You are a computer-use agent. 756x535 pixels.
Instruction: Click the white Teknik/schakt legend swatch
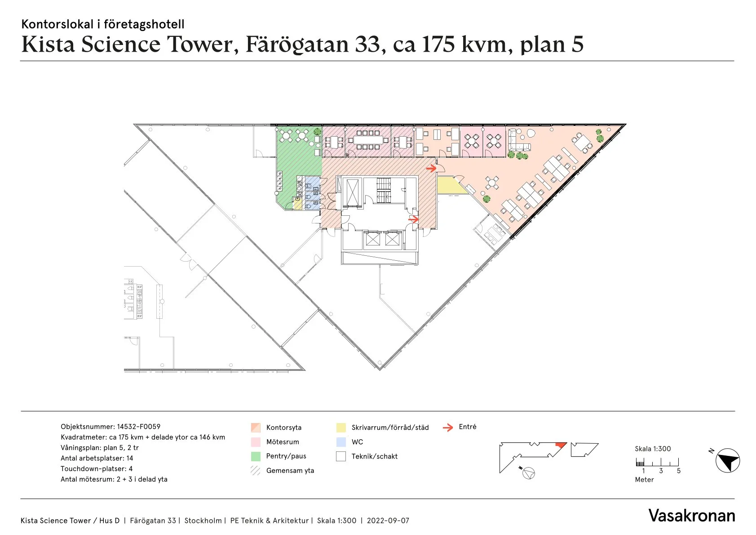[341, 456]
